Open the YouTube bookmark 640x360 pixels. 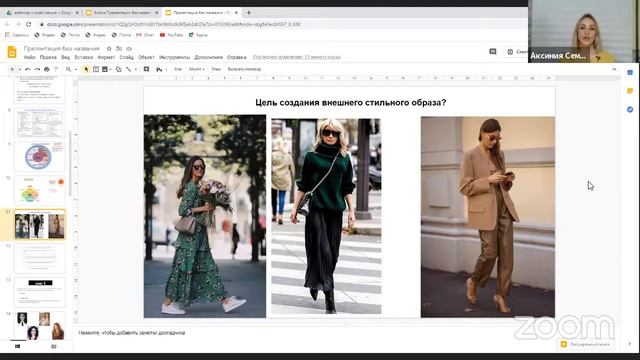tap(171, 35)
